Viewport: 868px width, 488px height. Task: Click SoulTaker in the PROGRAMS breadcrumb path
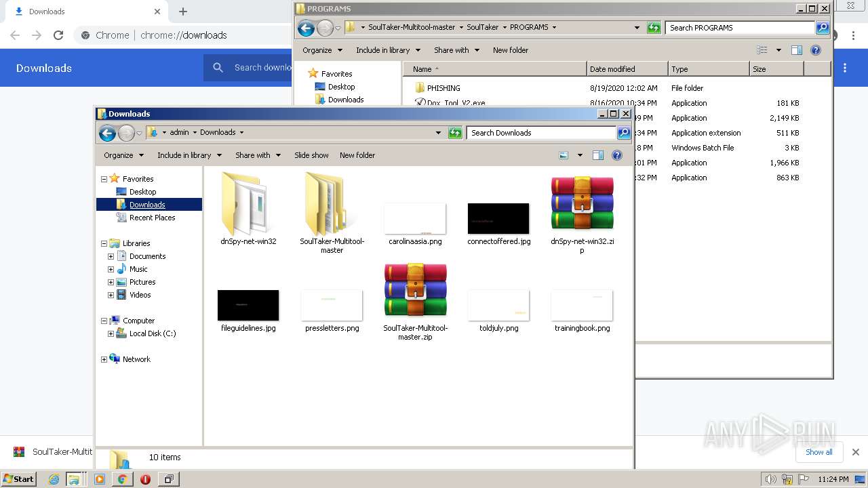coord(482,27)
